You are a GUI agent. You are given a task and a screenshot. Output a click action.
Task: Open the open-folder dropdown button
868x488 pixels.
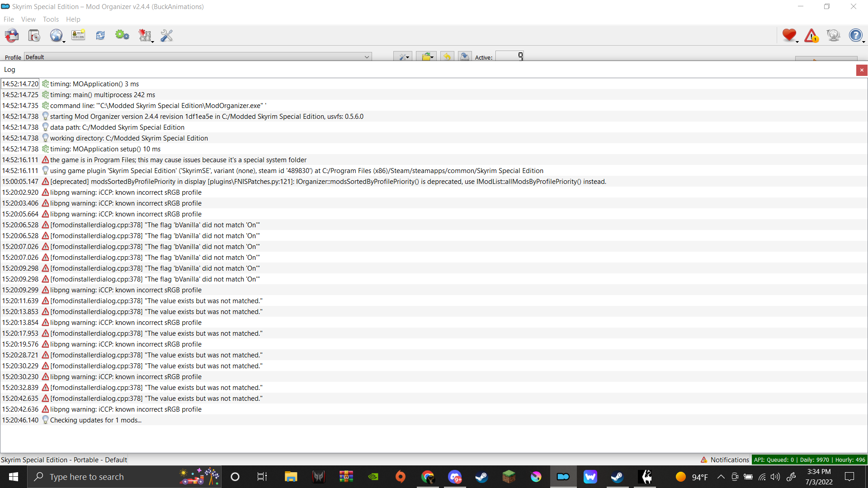(427, 57)
